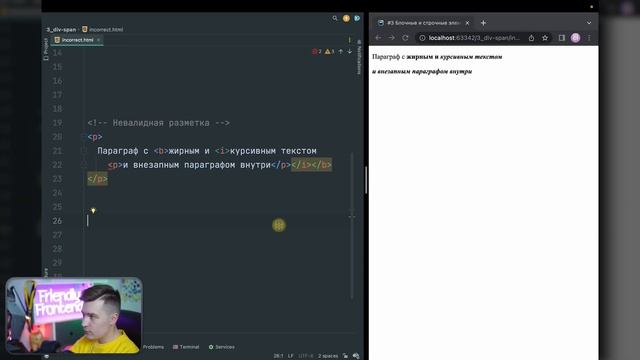Open the Services tool window
The width and height of the screenshot is (640, 360).
click(x=222, y=347)
